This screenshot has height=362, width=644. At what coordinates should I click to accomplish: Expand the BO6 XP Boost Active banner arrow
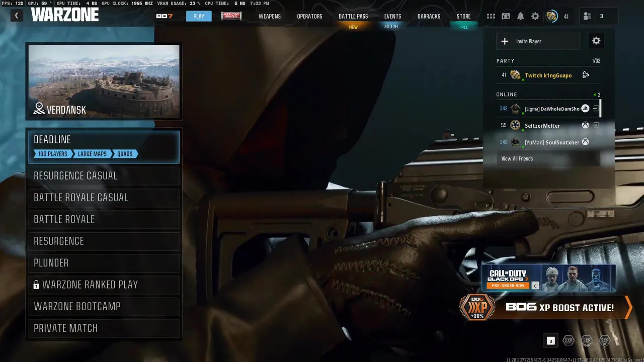[x=628, y=307]
